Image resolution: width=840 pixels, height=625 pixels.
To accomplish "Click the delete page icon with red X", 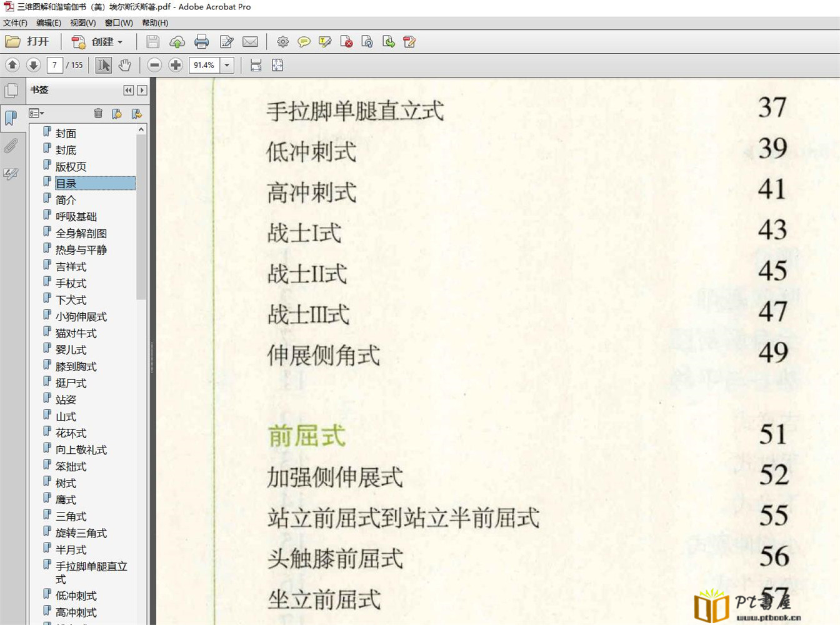I will (346, 42).
